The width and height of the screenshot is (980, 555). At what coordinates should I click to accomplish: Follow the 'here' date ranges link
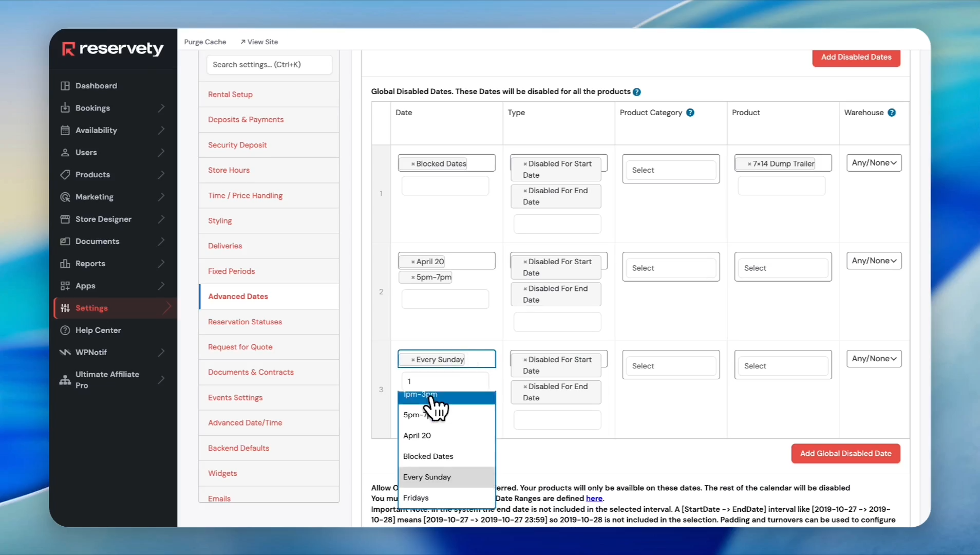[594, 498]
